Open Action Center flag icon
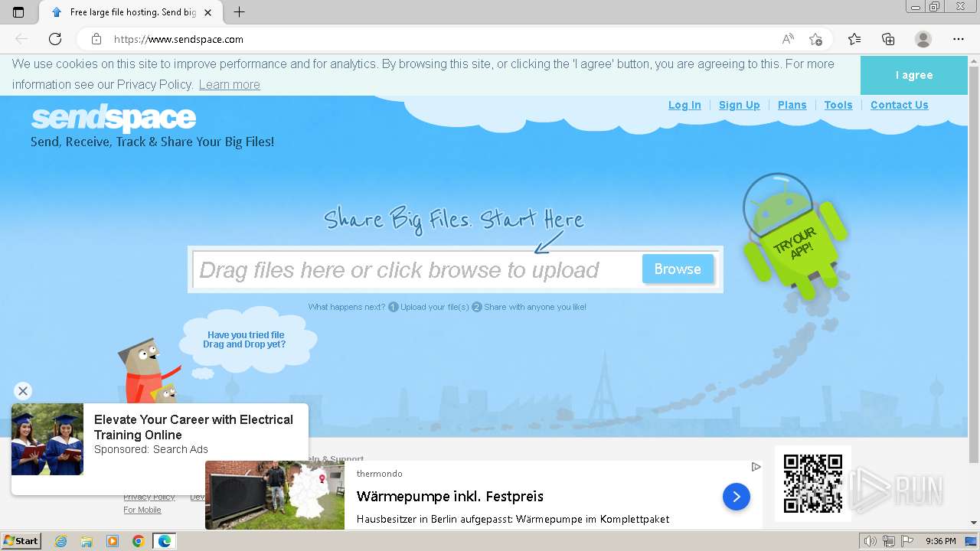The width and height of the screenshot is (980, 551). (907, 541)
